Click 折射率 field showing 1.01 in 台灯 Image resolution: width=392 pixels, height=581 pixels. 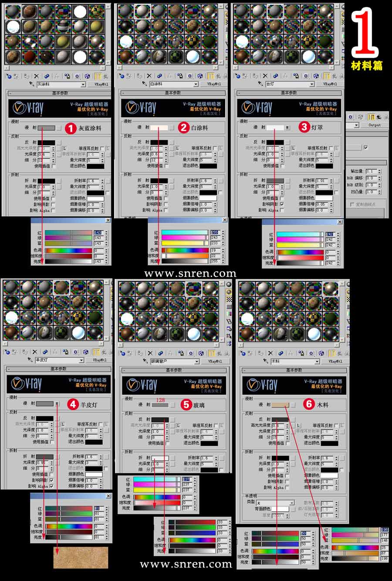click(323, 180)
